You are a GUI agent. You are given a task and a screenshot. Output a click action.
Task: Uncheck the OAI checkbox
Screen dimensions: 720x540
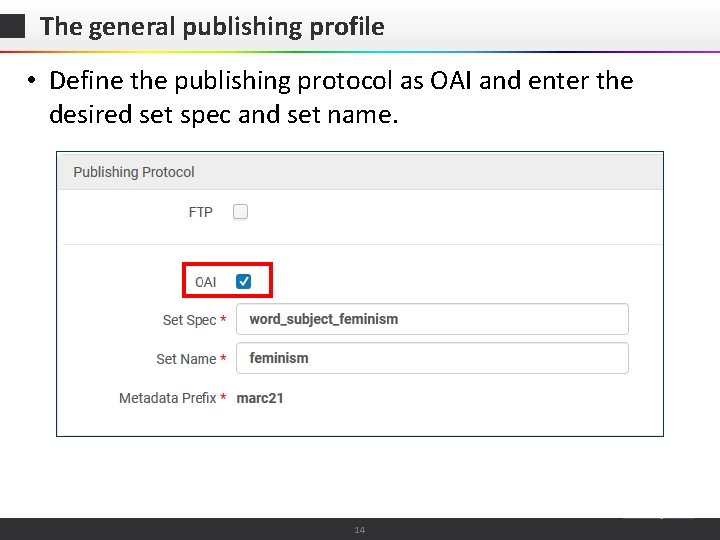click(243, 281)
